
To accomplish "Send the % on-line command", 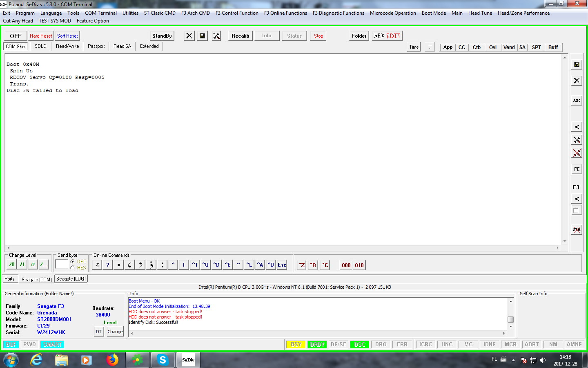I will click(x=97, y=265).
